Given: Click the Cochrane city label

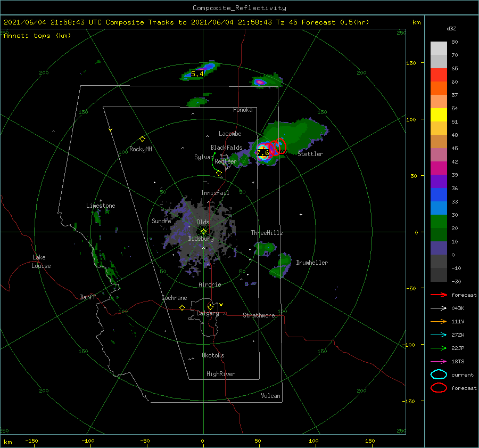Looking at the screenshot, I should (x=174, y=298).
